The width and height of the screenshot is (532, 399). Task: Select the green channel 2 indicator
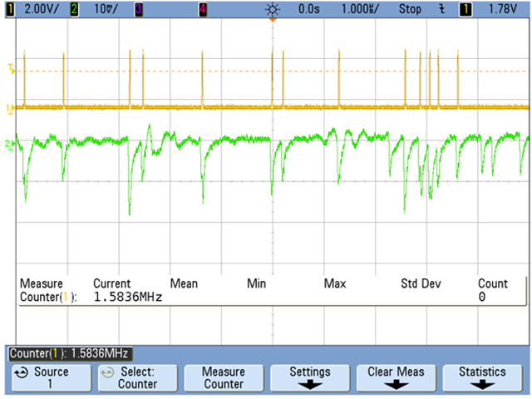(74, 9)
